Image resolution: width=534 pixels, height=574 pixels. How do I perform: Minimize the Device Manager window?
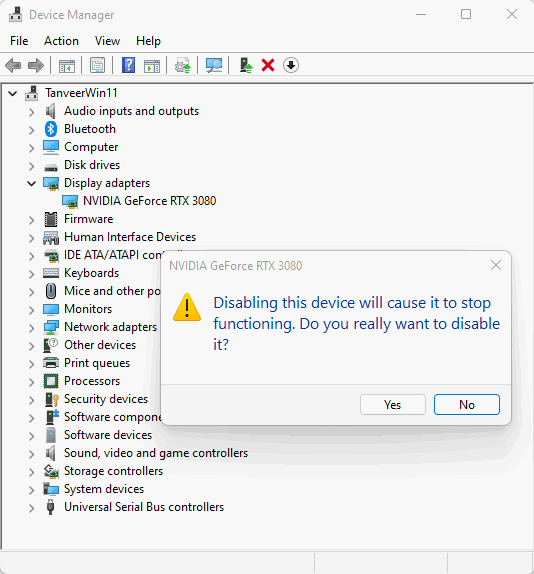click(x=421, y=14)
